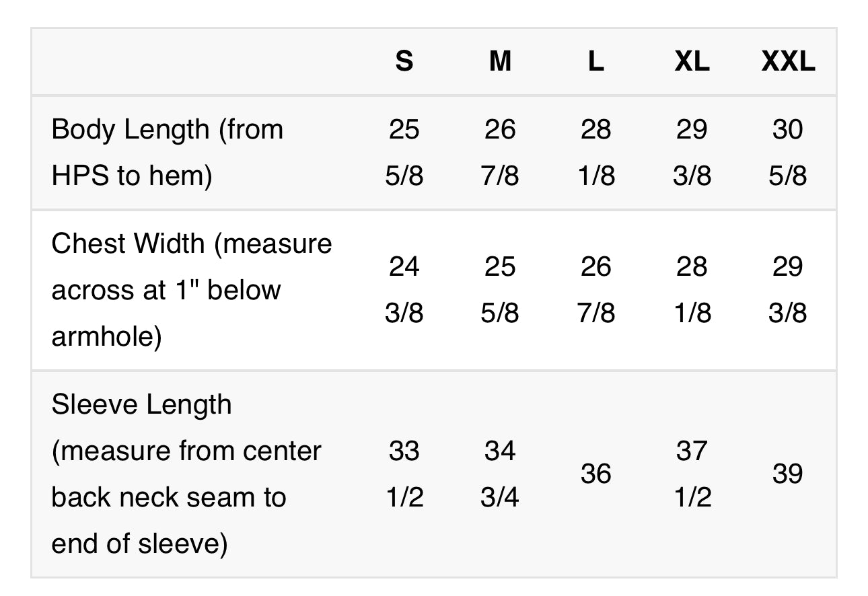The image size is (868, 596).
Task: Click Chest Width value 24 3/8 for S
Action: click(404, 290)
